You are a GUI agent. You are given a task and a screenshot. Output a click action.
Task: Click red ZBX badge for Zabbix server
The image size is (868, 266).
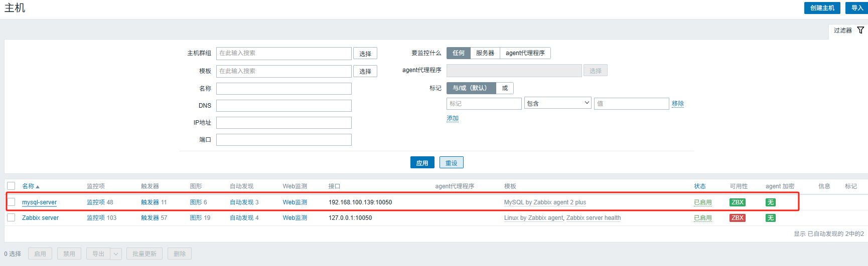coord(737,218)
